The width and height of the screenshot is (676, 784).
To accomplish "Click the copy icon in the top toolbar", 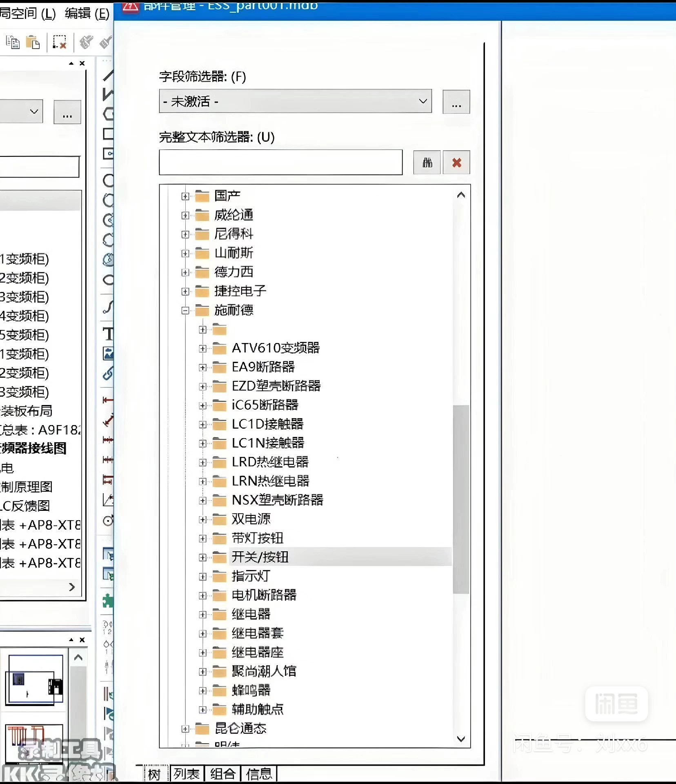I will click(13, 42).
